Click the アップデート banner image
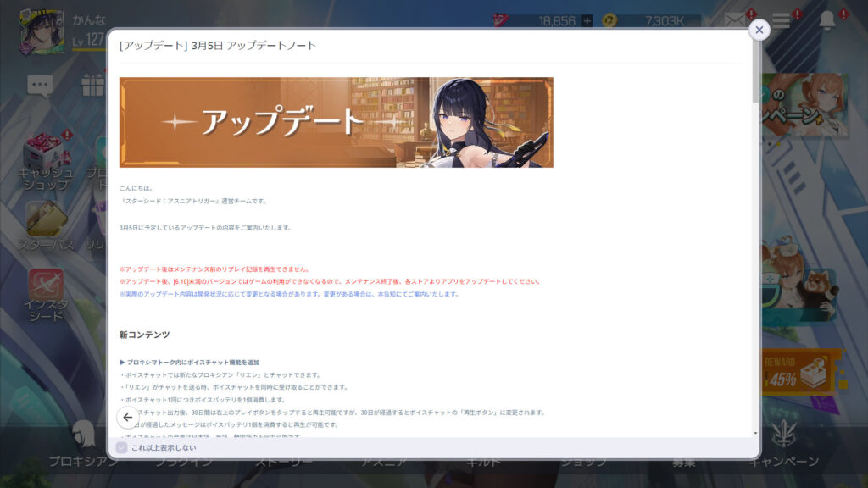 (x=336, y=122)
